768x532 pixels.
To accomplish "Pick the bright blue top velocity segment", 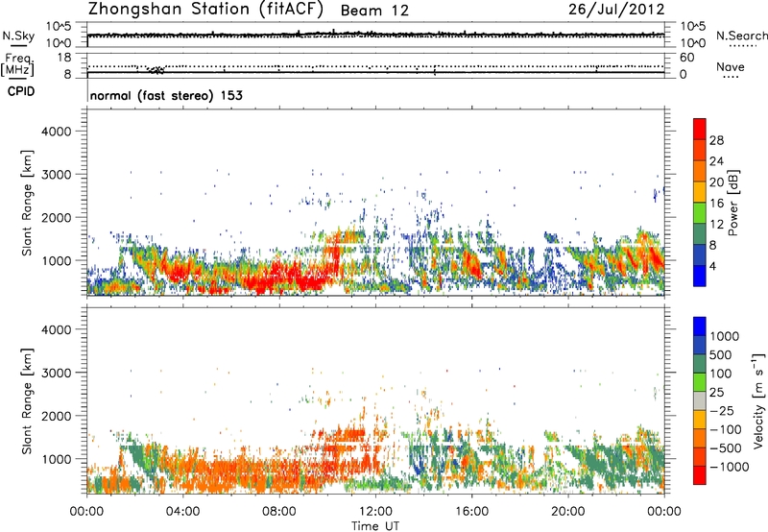I will pos(700,326).
